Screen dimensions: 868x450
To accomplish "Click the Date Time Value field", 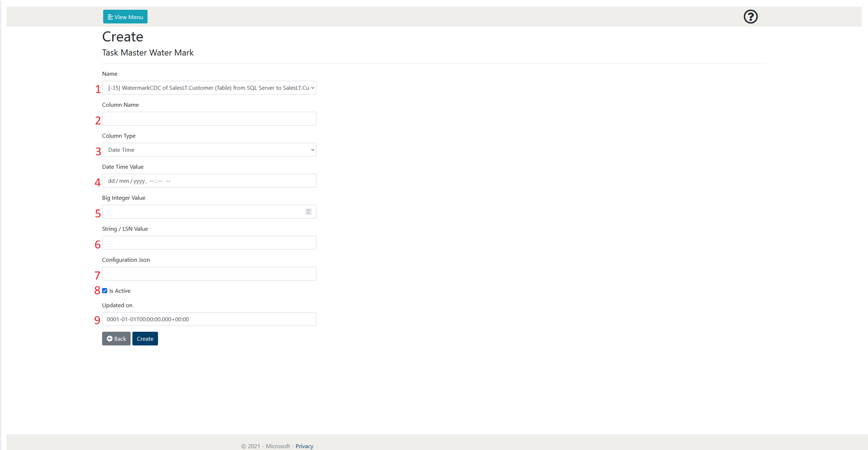I will click(x=209, y=181).
